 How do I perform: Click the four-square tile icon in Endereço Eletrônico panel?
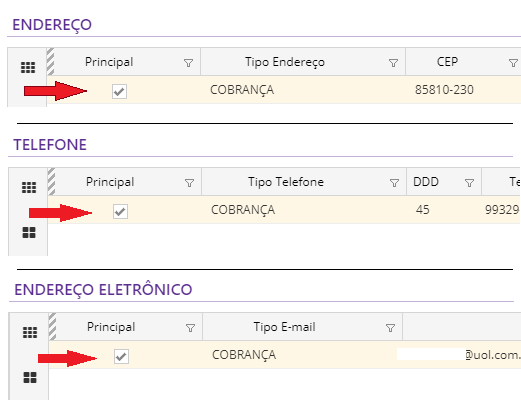pyautogui.click(x=30, y=377)
